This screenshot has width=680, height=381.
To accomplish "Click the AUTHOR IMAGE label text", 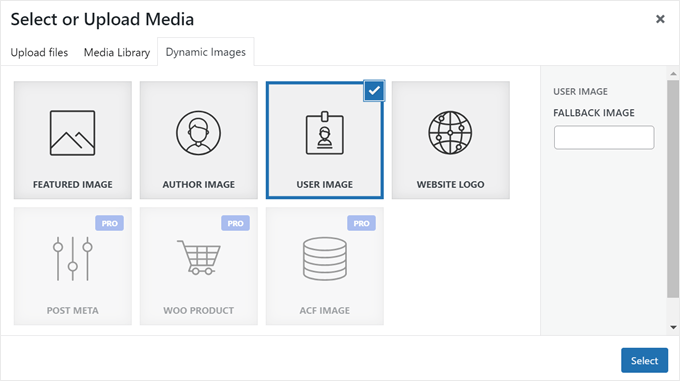I will click(x=199, y=185).
